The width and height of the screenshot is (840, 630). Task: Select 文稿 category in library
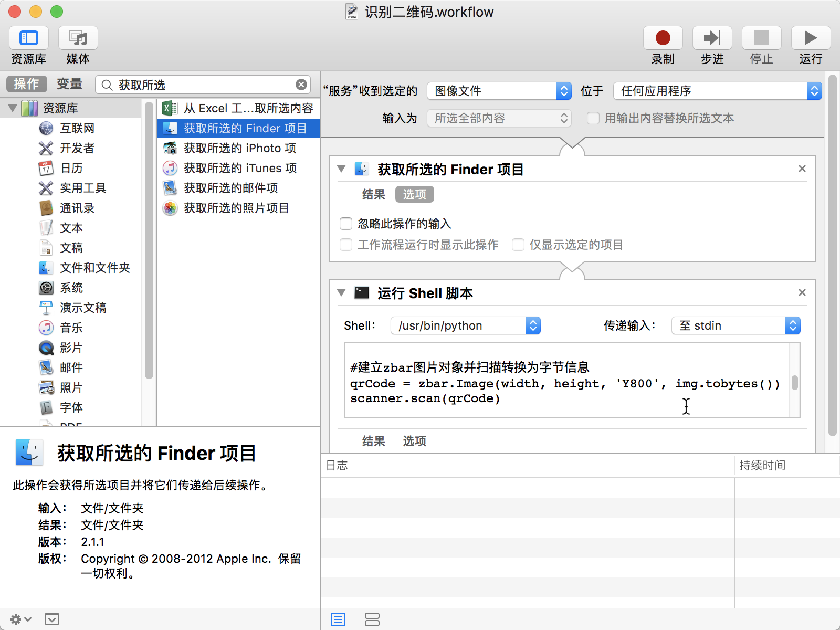(x=71, y=248)
